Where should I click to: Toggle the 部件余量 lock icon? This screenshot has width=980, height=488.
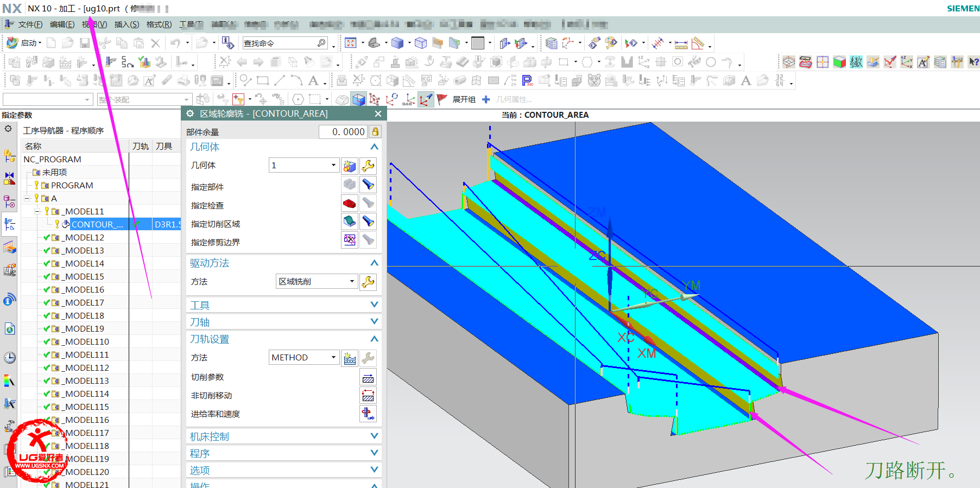coord(375,131)
